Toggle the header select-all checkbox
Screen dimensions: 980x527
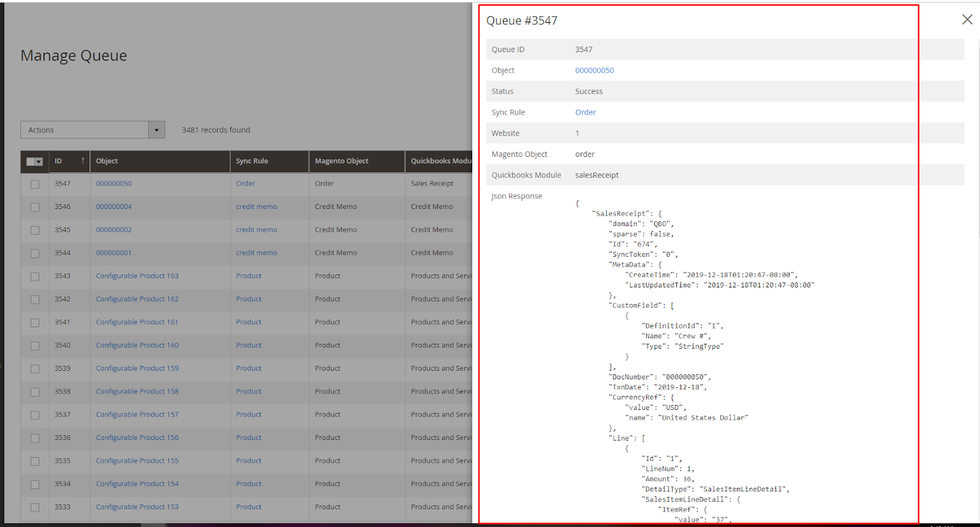31,162
